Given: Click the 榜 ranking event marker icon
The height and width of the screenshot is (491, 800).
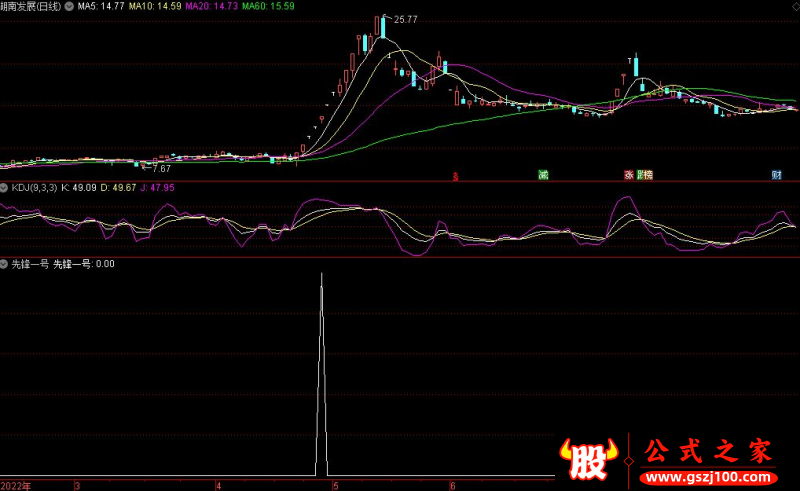Looking at the screenshot, I should click(x=646, y=175).
